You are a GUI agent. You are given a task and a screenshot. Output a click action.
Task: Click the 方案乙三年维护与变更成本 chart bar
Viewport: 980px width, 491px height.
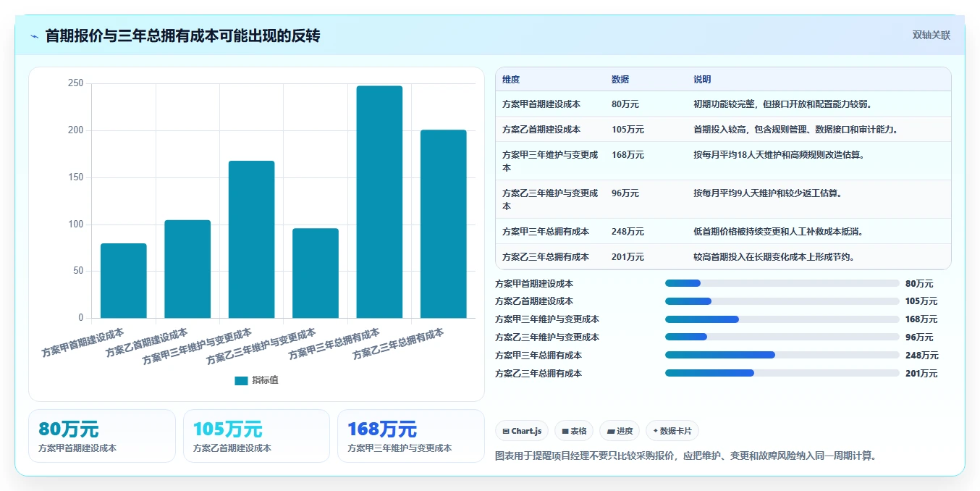(x=316, y=273)
